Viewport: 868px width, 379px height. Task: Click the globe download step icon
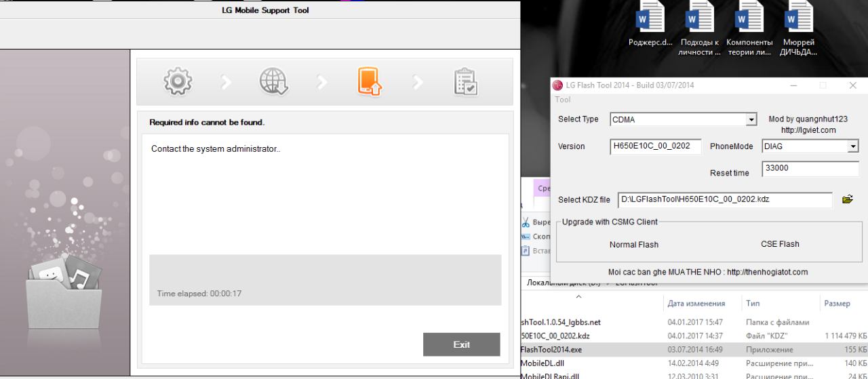click(273, 82)
